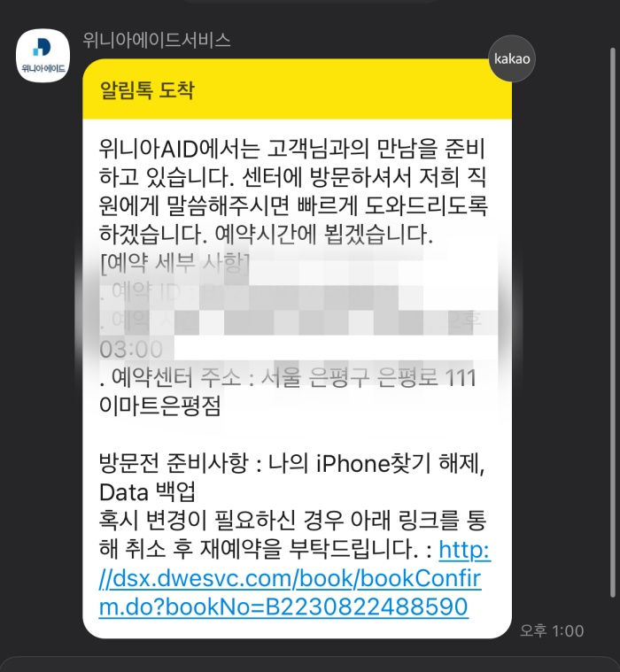This screenshot has width=620, height=672.
Task: Click the 오후 1:00 message timestamp
Action: [x=552, y=630]
